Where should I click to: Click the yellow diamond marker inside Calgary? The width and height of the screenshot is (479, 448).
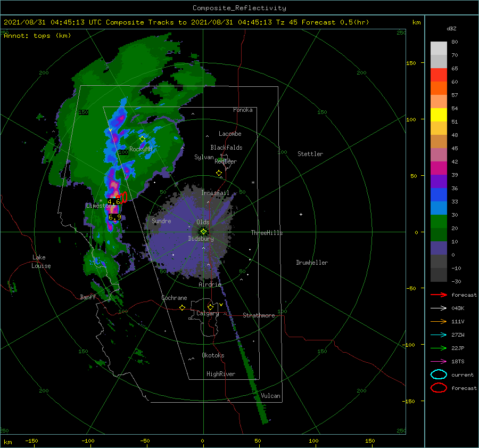(x=210, y=307)
